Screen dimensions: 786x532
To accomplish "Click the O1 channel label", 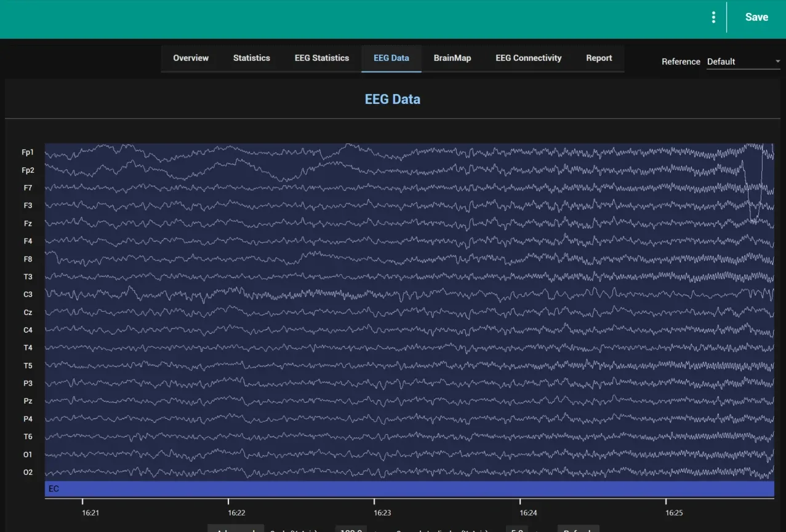I will coord(28,455).
